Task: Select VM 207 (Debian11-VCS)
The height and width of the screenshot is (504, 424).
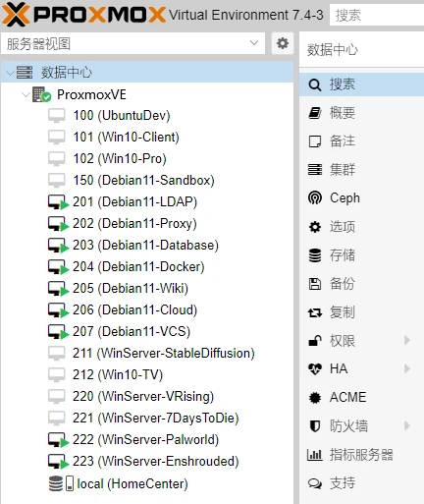Action: [132, 332]
